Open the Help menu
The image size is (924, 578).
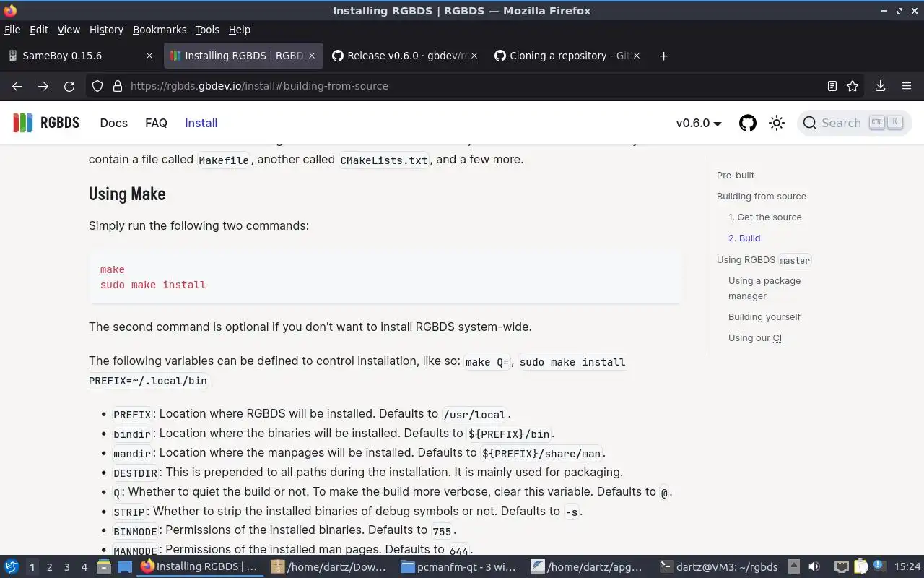239,30
